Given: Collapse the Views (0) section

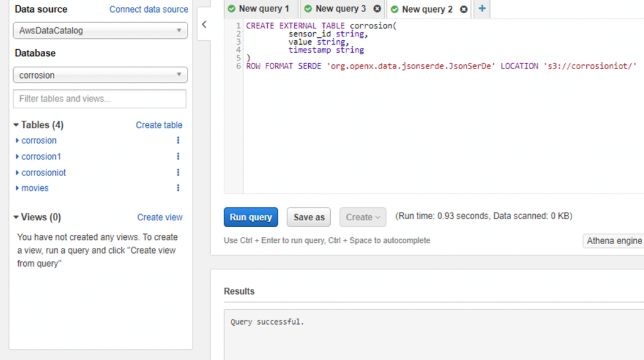Looking at the screenshot, I should point(16,217).
